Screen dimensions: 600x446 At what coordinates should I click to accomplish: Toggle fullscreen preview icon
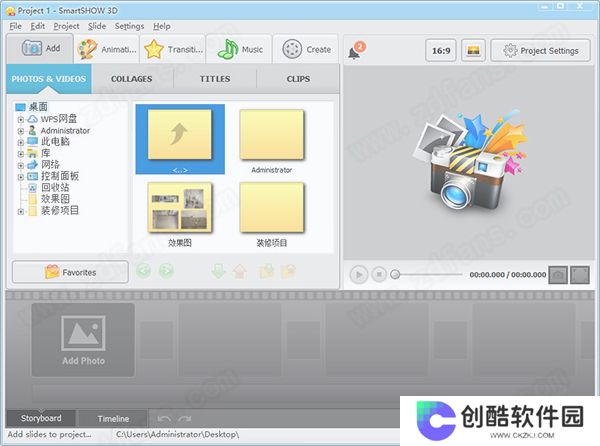(x=580, y=275)
